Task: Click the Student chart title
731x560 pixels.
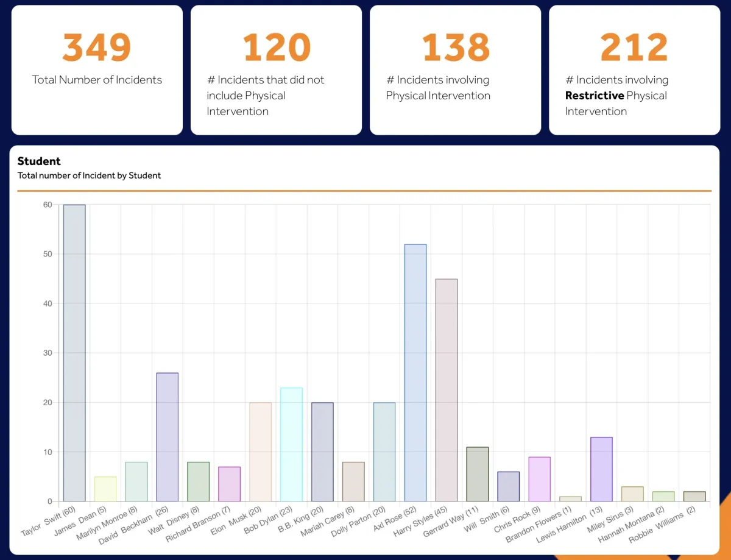Action: pos(39,161)
